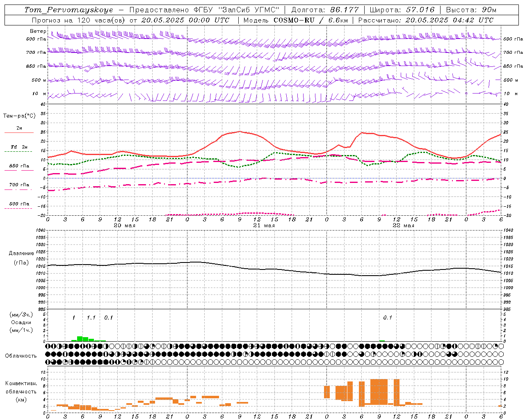Click the elevation text Высота: 90м
Screen dimensions: 525x420
pyautogui.click(x=471, y=10)
